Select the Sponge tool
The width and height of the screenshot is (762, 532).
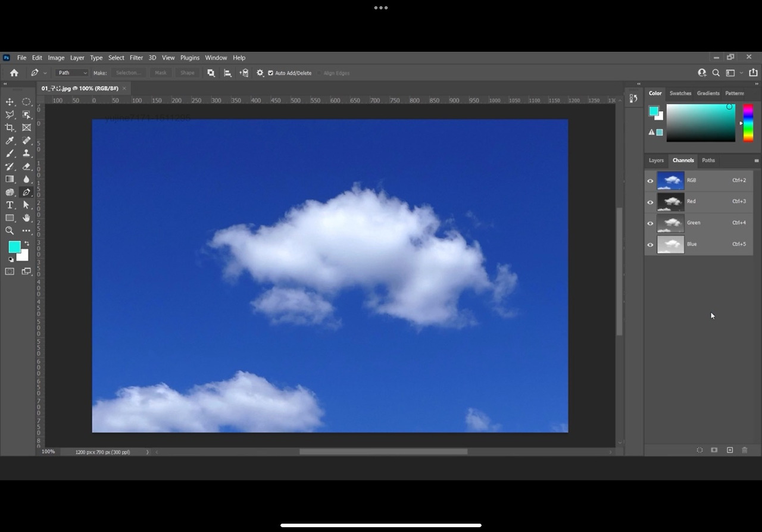tap(10, 192)
